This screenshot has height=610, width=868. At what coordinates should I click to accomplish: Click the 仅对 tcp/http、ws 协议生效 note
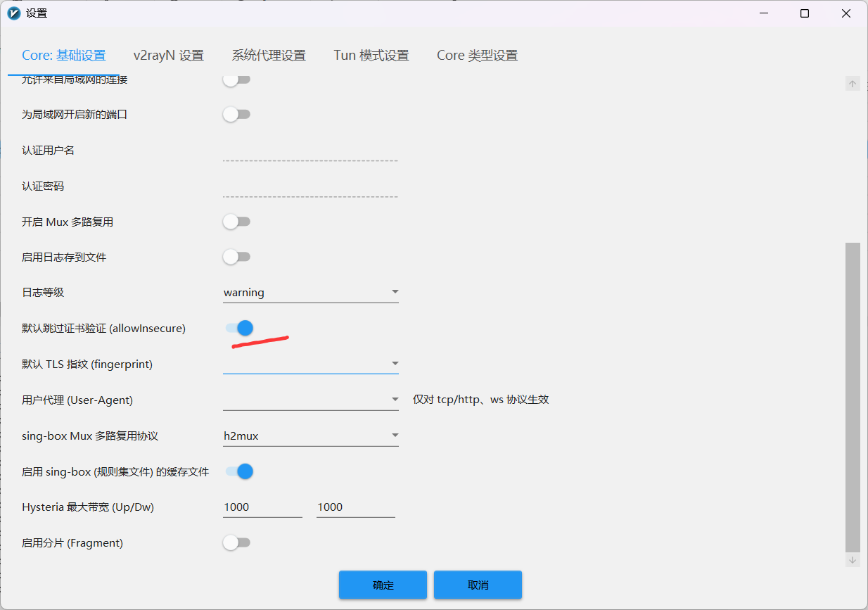point(481,400)
